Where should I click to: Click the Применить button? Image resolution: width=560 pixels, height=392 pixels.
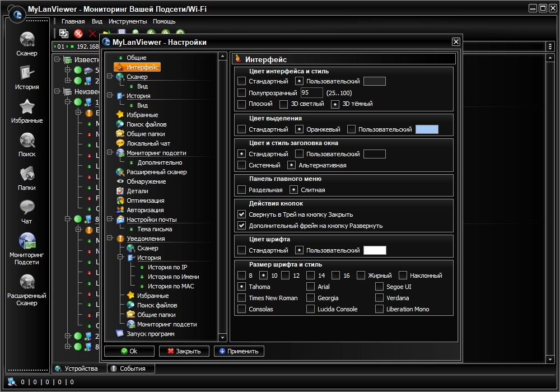pyautogui.click(x=239, y=351)
